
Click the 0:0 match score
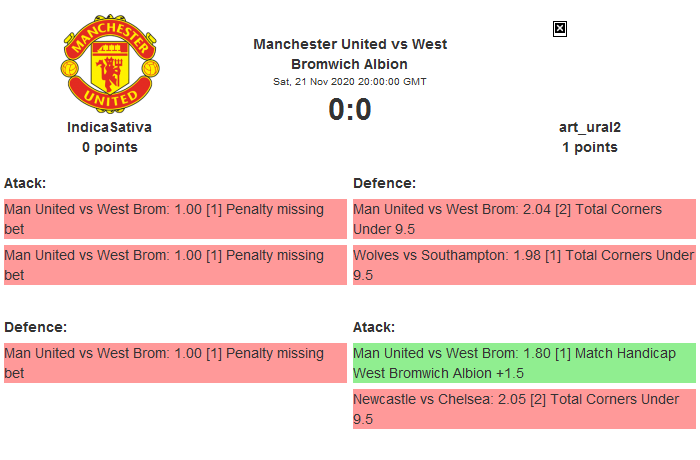click(x=350, y=110)
